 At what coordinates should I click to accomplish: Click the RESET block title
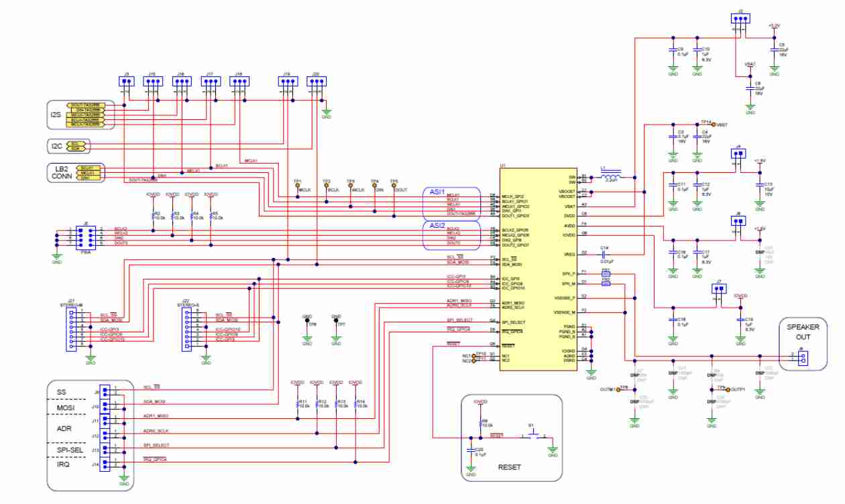point(509,467)
